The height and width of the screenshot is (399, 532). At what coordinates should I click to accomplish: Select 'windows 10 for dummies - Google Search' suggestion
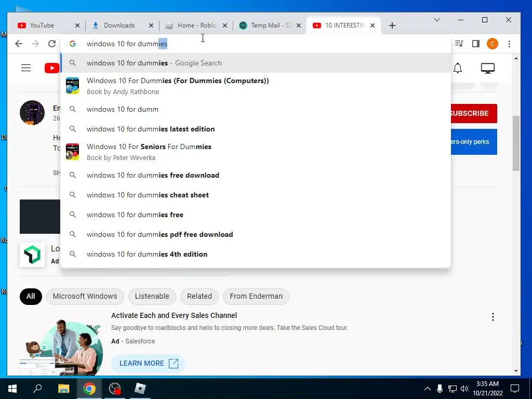256,63
